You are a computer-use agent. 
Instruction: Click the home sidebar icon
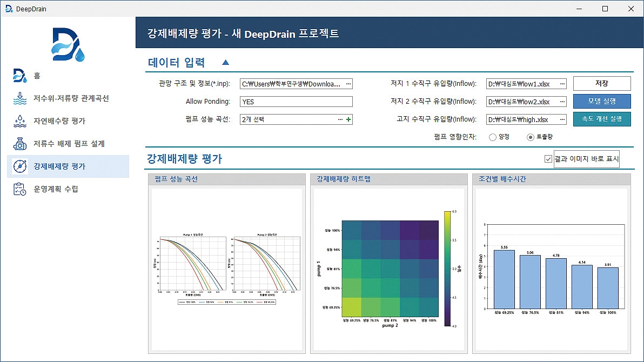click(x=19, y=76)
